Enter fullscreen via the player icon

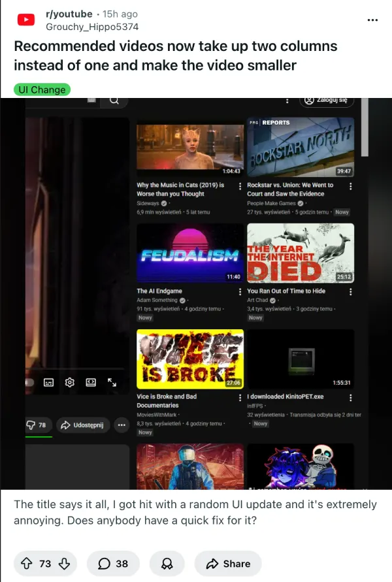(112, 382)
